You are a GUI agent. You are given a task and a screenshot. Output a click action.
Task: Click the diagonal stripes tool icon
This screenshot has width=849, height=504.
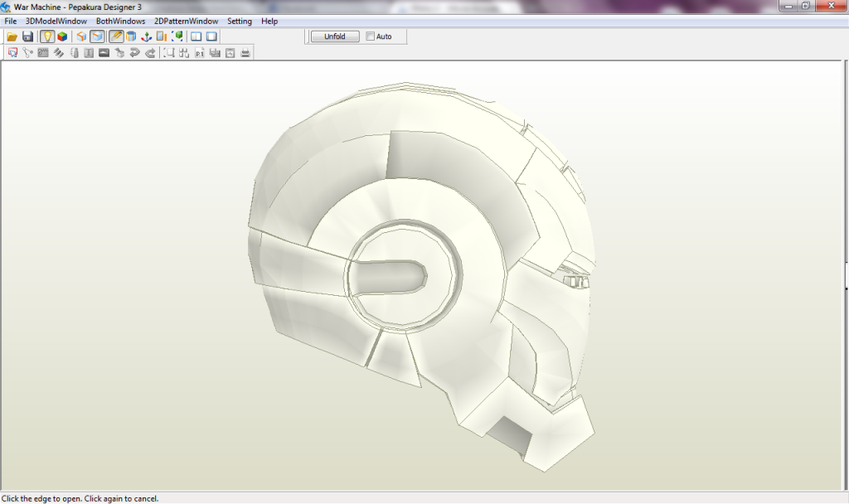point(59,52)
